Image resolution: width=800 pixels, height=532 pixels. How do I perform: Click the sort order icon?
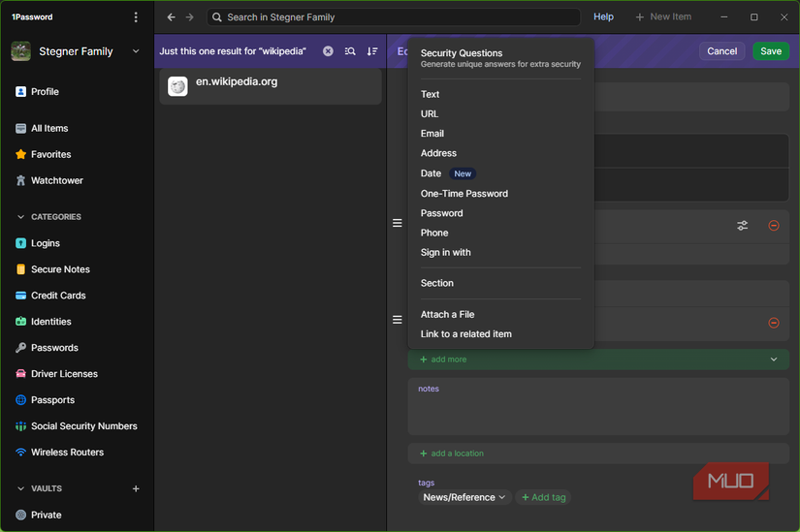tap(372, 51)
